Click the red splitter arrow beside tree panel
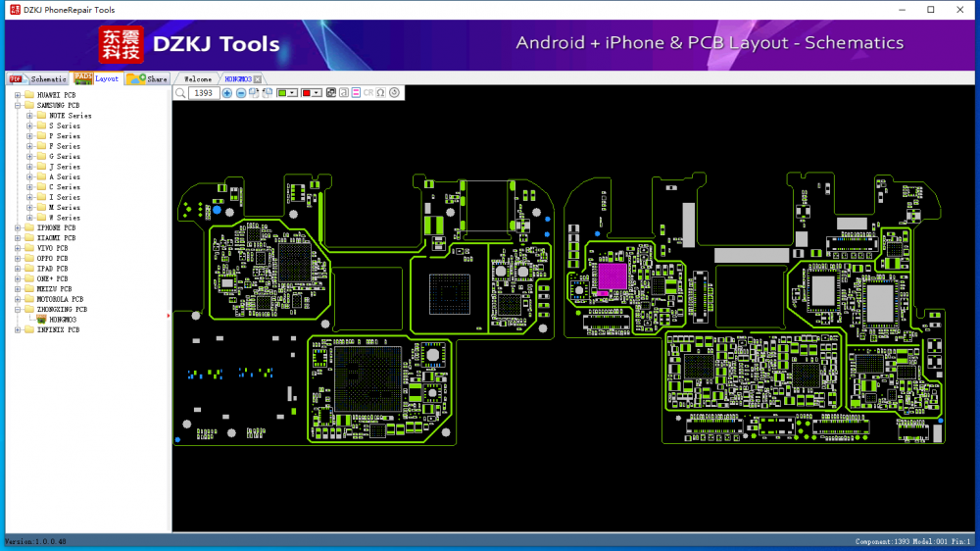This screenshot has width=980, height=551. click(x=169, y=316)
